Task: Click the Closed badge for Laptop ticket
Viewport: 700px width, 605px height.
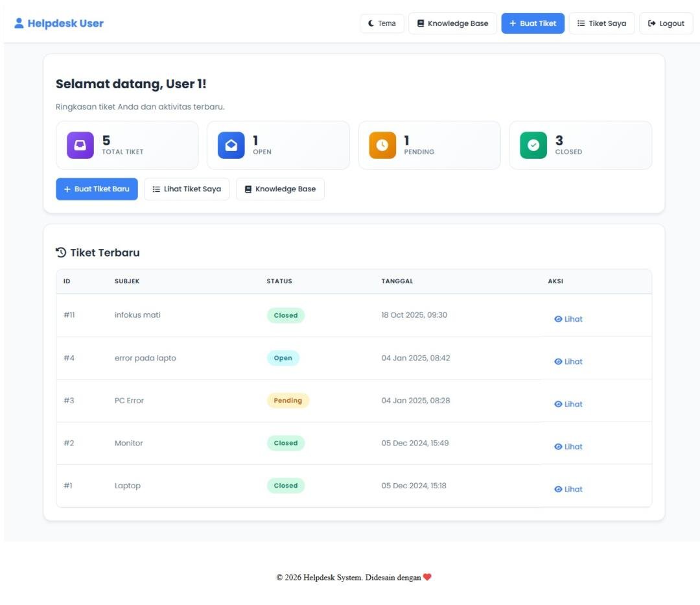Action: (x=286, y=485)
